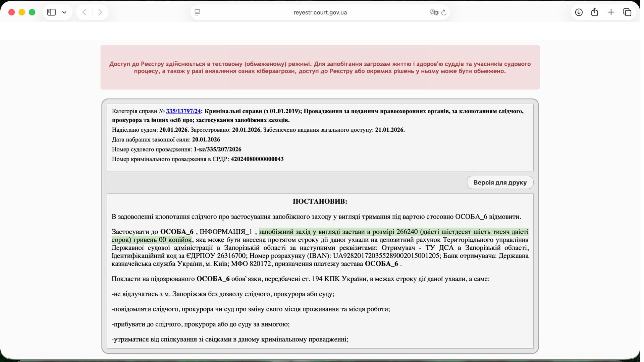This screenshot has height=362, width=644.
Task: Open the downloads icon
Action: [x=579, y=12]
